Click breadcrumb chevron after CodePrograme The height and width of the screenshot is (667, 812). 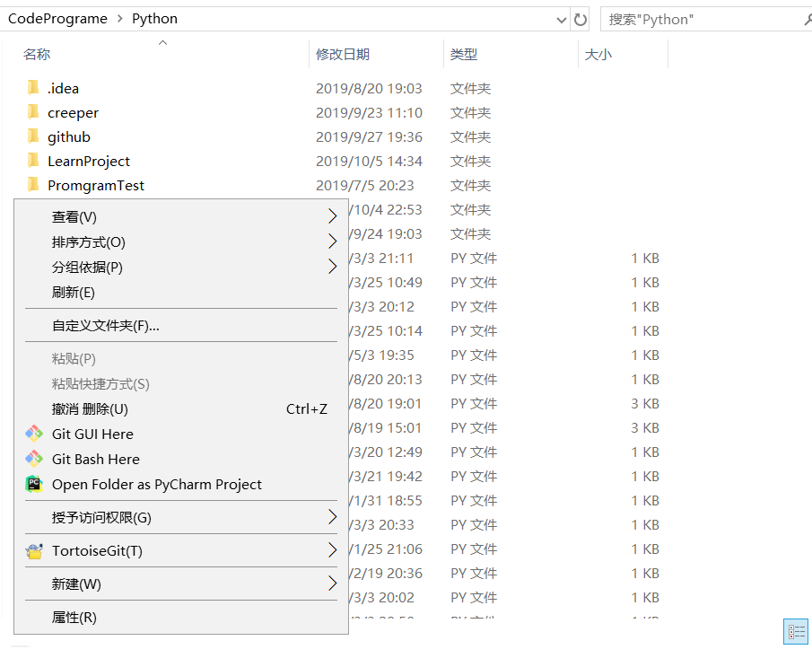pos(120,19)
